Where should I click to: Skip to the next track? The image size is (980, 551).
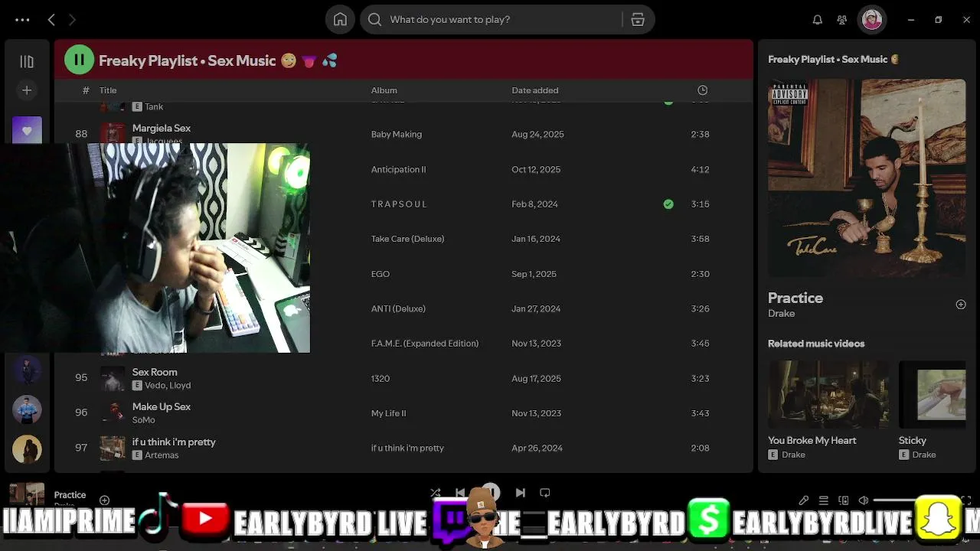[521, 493]
